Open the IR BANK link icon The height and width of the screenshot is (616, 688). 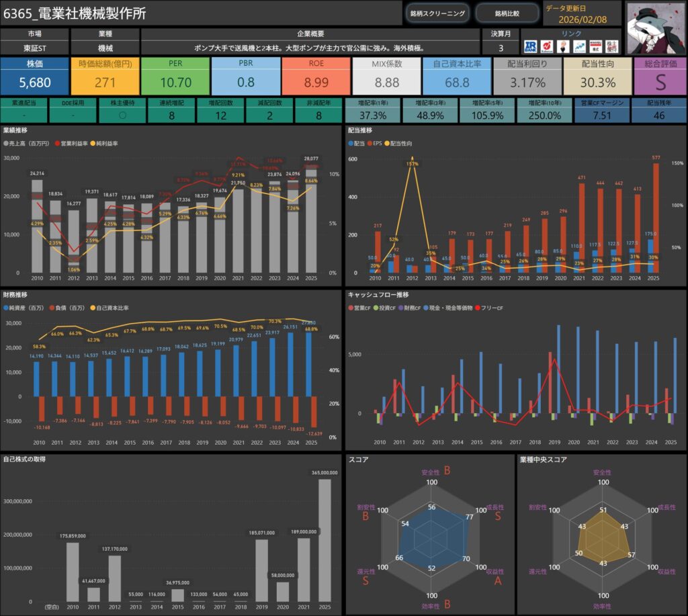coord(530,46)
